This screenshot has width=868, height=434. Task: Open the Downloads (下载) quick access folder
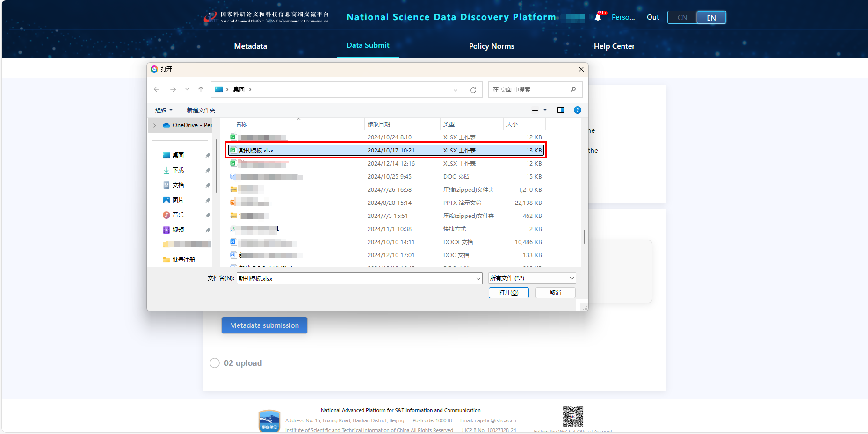pyautogui.click(x=178, y=170)
